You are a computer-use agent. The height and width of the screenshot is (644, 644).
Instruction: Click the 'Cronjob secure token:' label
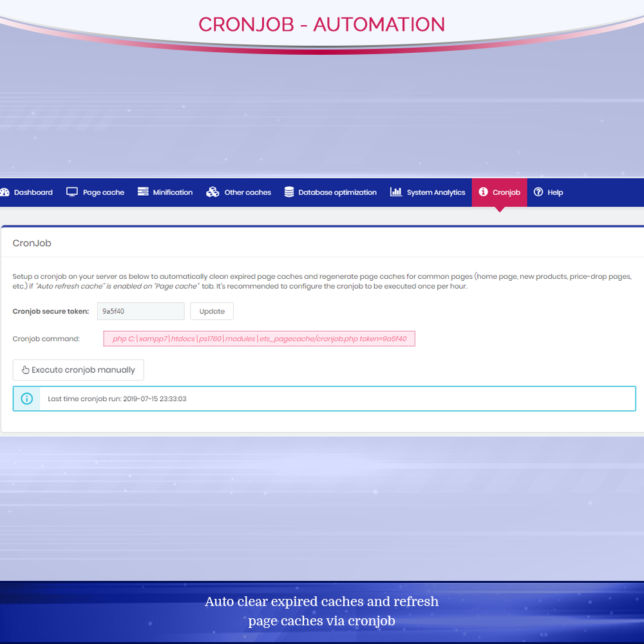pyautogui.click(x=51, y=311)
